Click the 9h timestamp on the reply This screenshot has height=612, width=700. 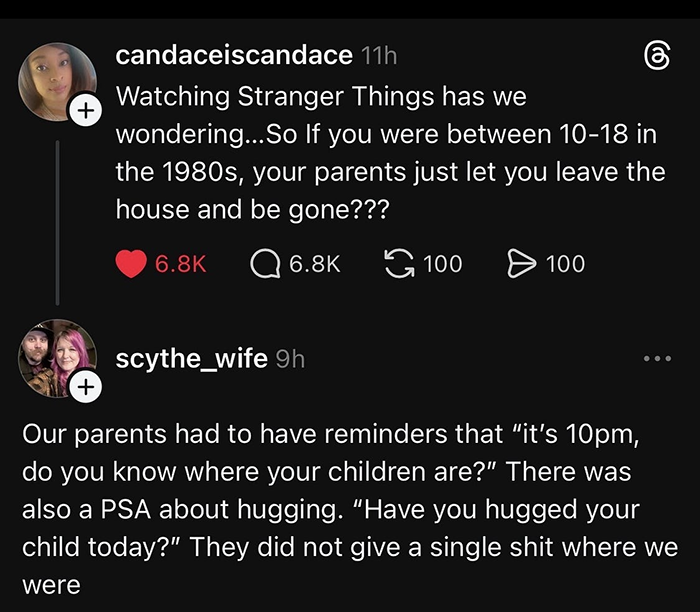289,358
